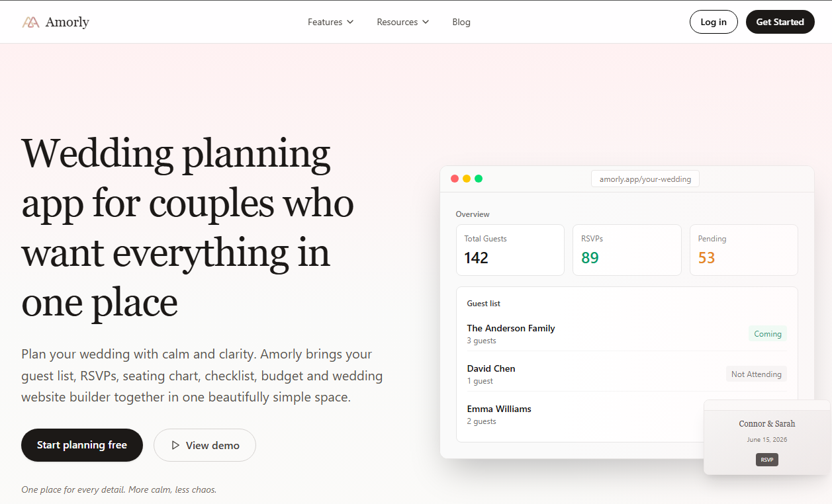Click the yellow window dot in the mockup
This screenshot has height=504, width=832.
(467, 179)
